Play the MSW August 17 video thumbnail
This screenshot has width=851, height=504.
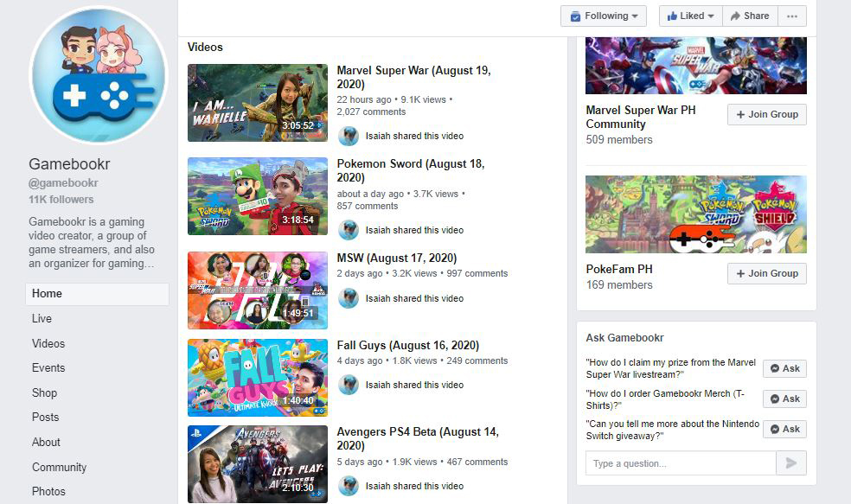(258, 290)
